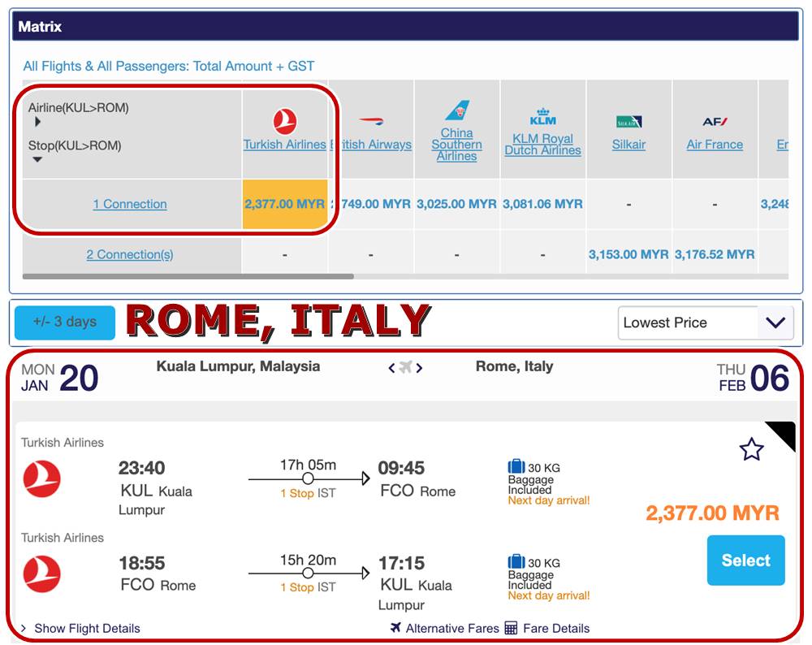Open the Lowest Price sort dropdown
This screenshot has width=812, height=645.
(706, 322)
